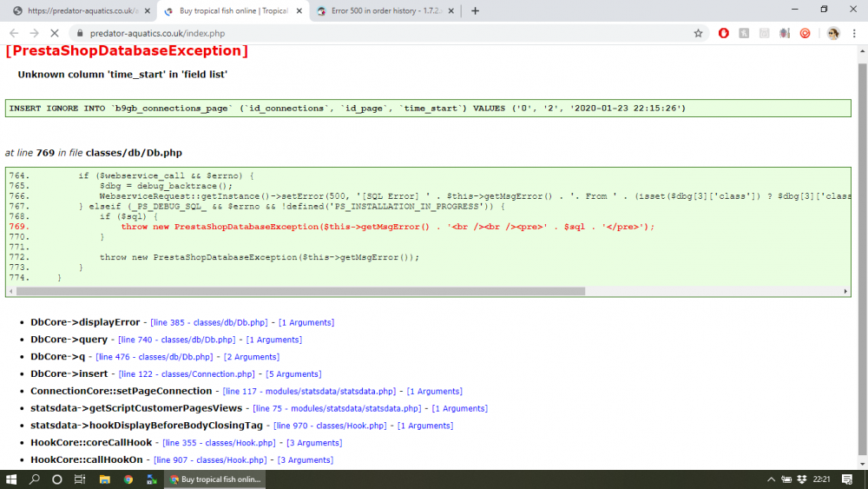Open a new browser tab

pos(475,11)
